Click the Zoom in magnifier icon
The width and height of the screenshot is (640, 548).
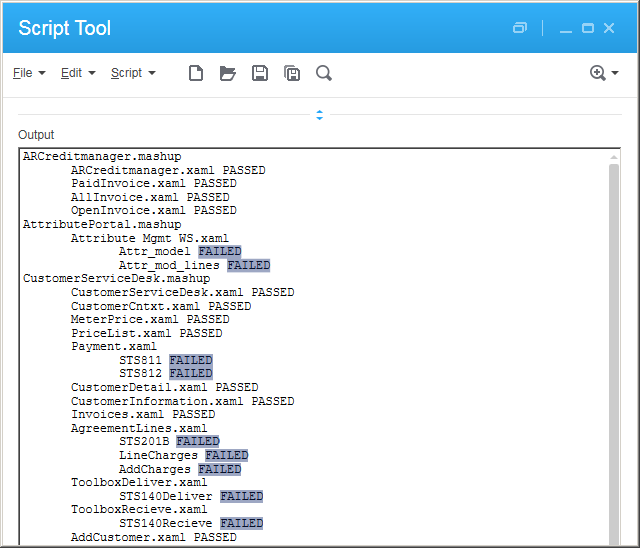point(598,73)
